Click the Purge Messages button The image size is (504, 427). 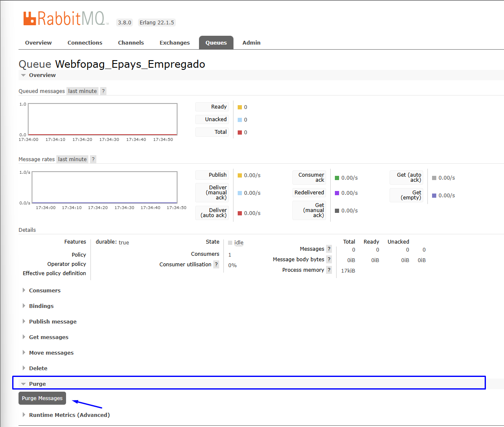point(42,398)
